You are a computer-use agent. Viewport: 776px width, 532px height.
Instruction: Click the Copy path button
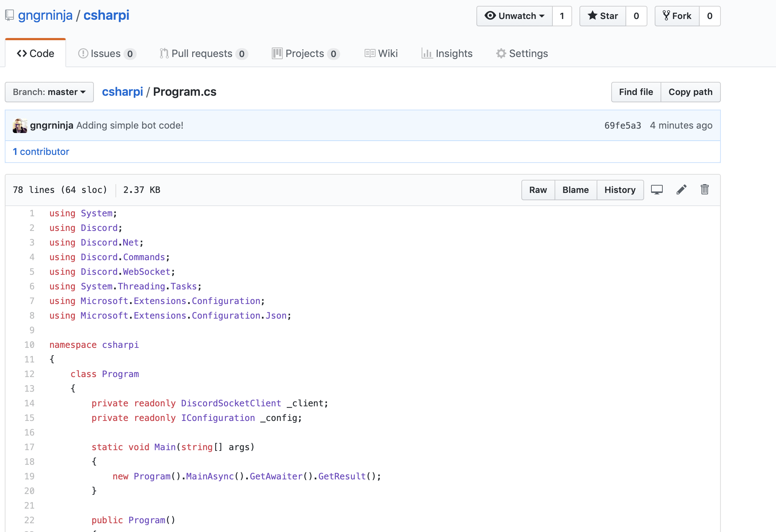tap(690, 92)
